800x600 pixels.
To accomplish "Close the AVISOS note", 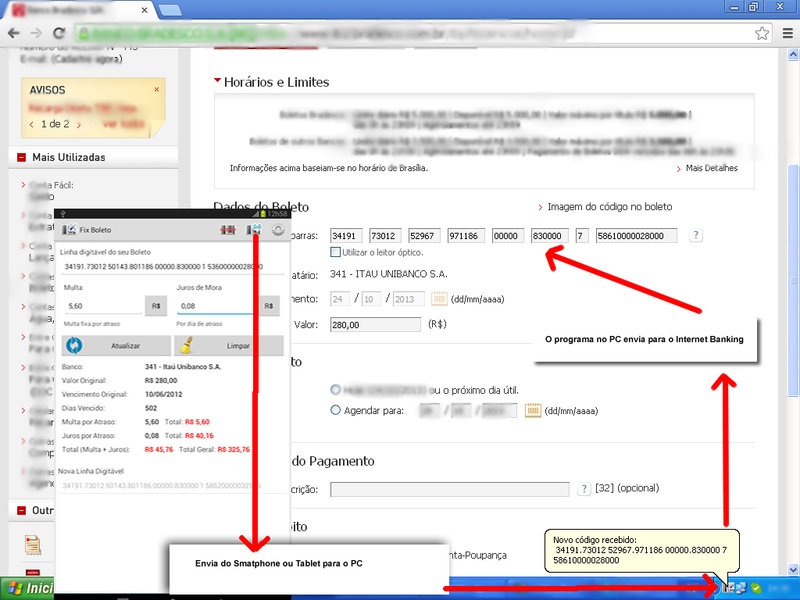I will (157, 89).
